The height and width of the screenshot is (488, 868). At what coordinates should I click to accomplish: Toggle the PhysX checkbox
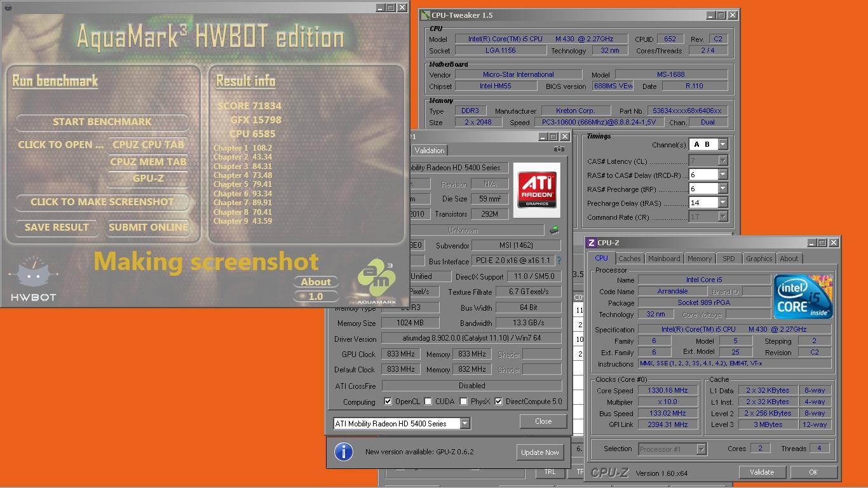point(463,402)
